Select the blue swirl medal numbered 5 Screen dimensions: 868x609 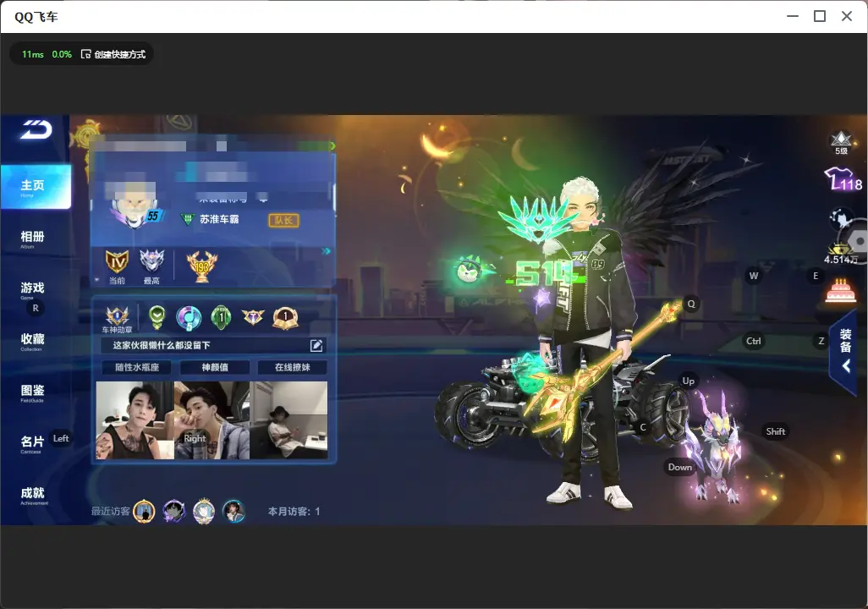click(x=189, y=318)
